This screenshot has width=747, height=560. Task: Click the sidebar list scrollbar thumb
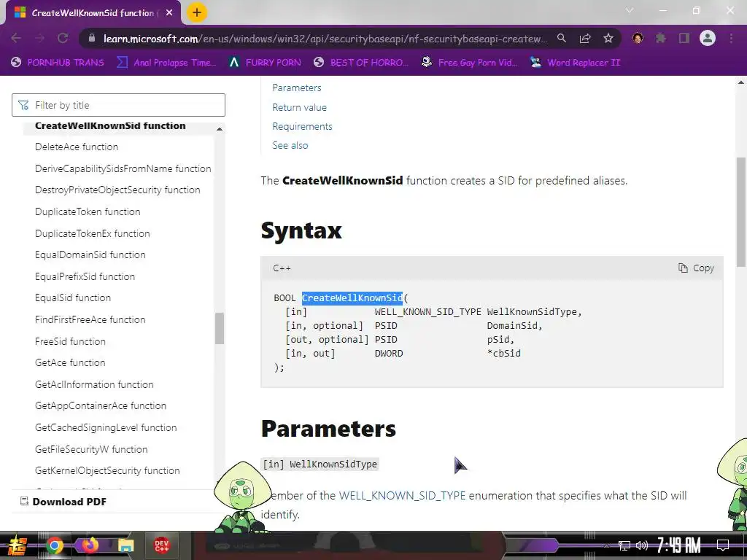tap(220, 328)
